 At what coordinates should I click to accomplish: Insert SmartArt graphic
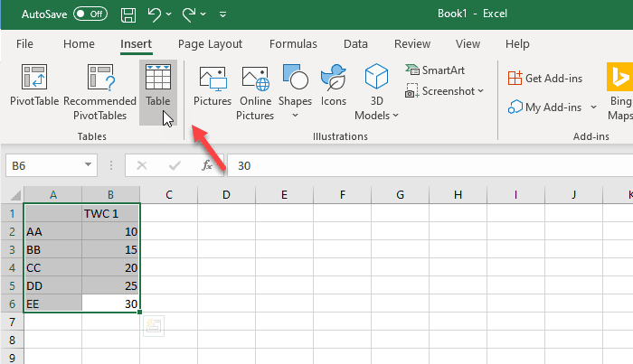[437, 70]
